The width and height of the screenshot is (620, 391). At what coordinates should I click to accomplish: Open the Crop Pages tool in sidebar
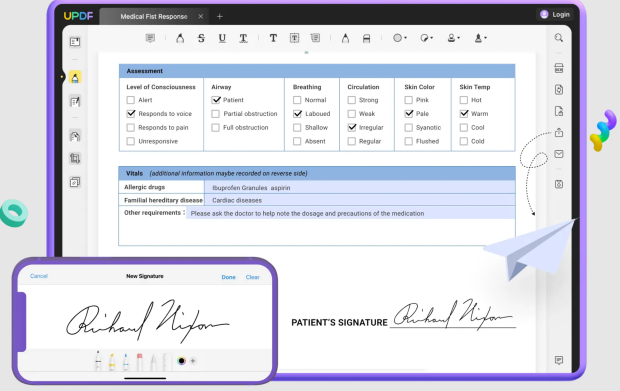75,159
